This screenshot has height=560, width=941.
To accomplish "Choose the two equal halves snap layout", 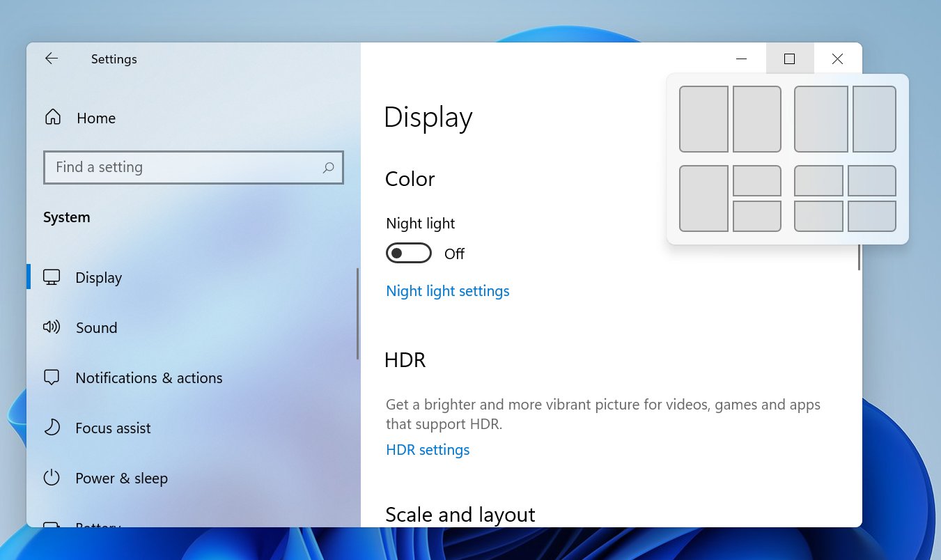I will click(730, 118).
